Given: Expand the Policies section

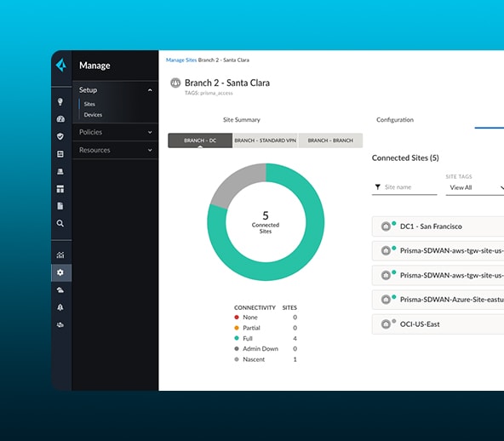Looking at the screenshot, I should (x=115, y=132).
